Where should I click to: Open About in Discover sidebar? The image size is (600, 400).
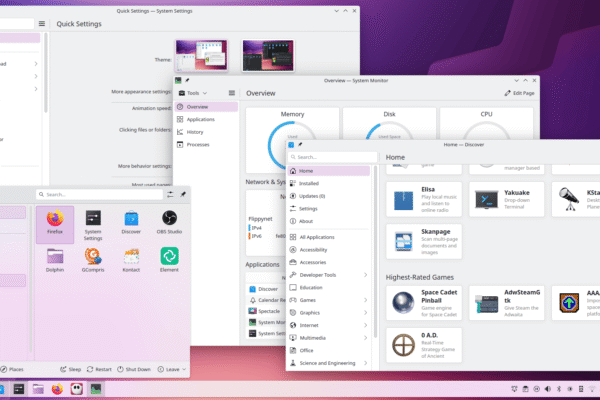point(329,221)
